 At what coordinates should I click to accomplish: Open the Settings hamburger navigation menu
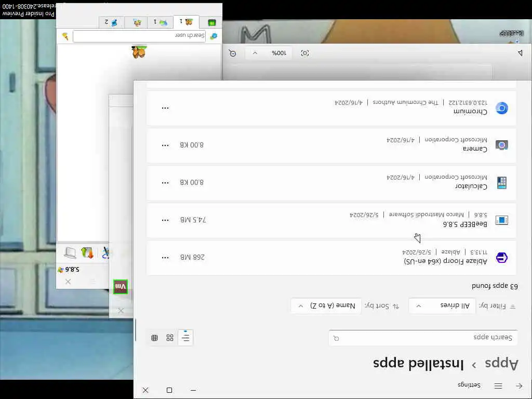tap(498, 386)
